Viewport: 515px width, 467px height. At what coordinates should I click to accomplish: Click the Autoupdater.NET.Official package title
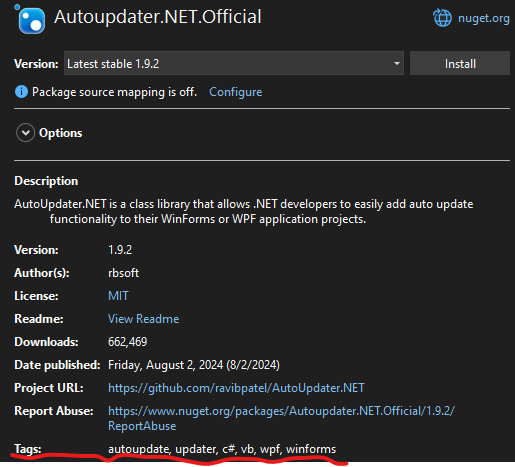(x=158, y=17)
